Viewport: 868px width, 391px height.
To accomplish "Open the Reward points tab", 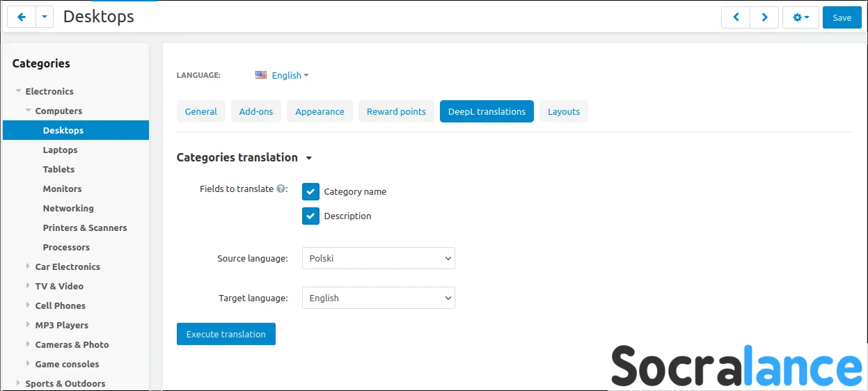I will [396, 111].
